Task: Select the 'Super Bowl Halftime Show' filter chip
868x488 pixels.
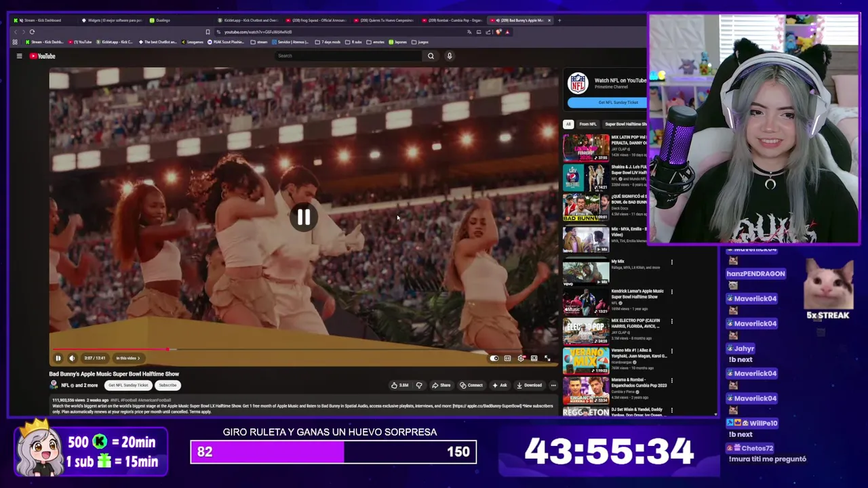Action: coord(625,124)
